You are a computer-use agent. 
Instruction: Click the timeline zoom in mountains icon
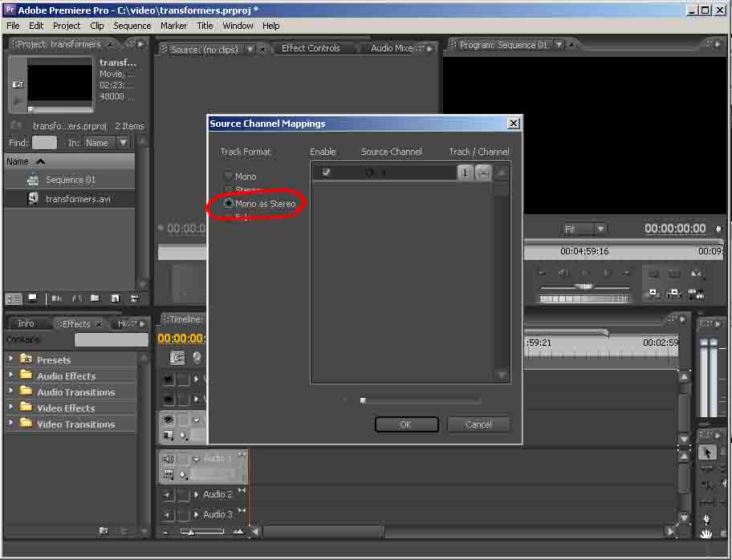[x=238, y=531]
